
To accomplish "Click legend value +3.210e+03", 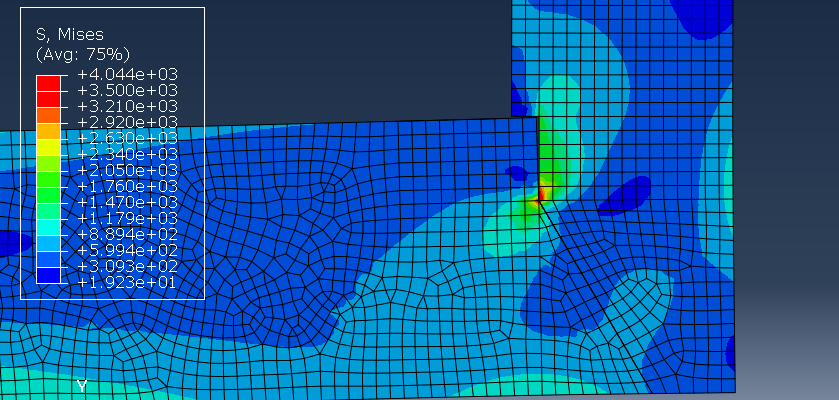I will pos(127,106).
